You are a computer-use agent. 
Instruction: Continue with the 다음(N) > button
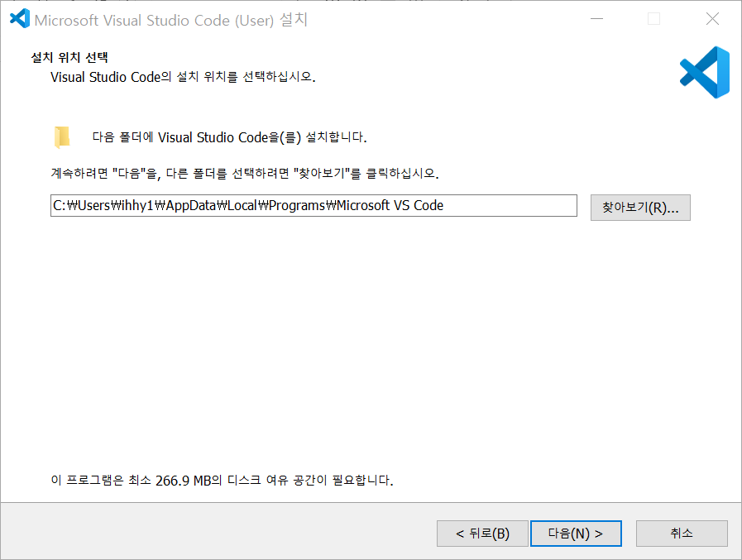[576, 534]
